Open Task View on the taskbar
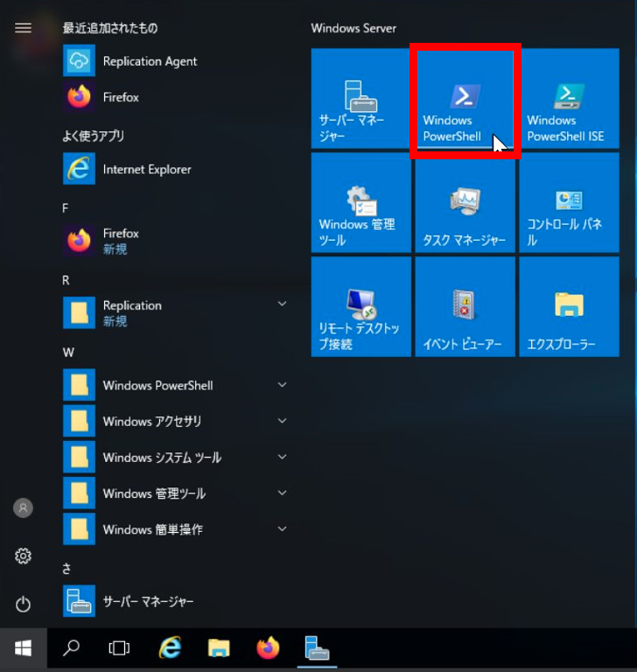 coord(119,648)
